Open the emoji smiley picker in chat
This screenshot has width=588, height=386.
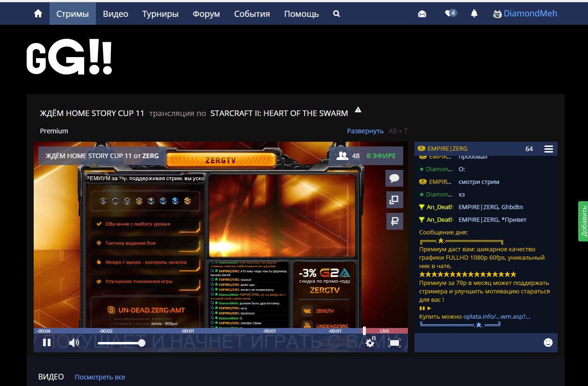click(x=548, y=342)
